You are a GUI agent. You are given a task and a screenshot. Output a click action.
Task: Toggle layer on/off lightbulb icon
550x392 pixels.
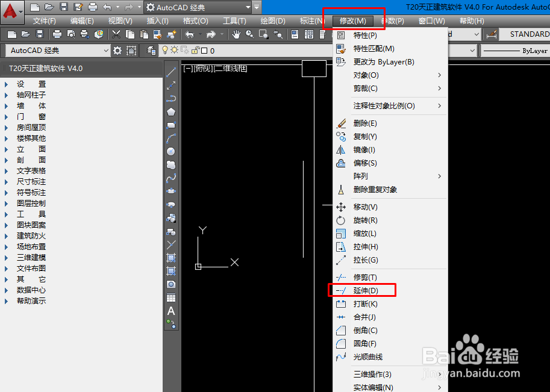pyautogui.click(x=165, y=51)
